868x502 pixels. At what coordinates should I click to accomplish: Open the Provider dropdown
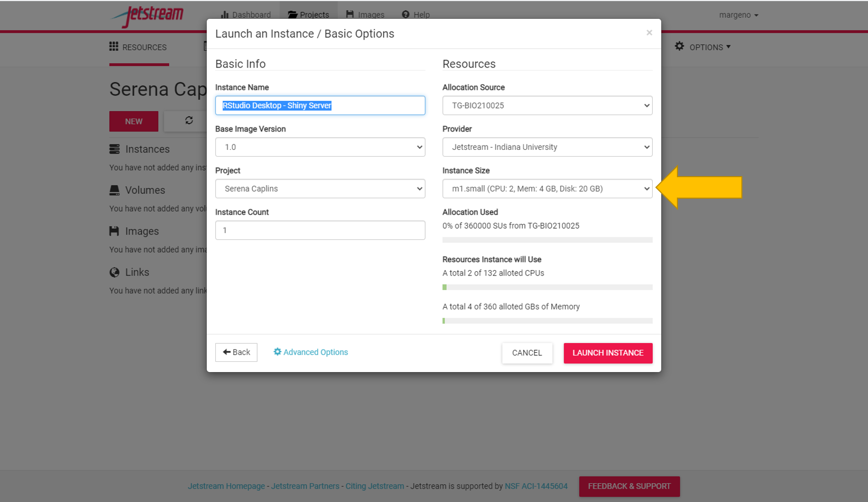pos(547,147)
